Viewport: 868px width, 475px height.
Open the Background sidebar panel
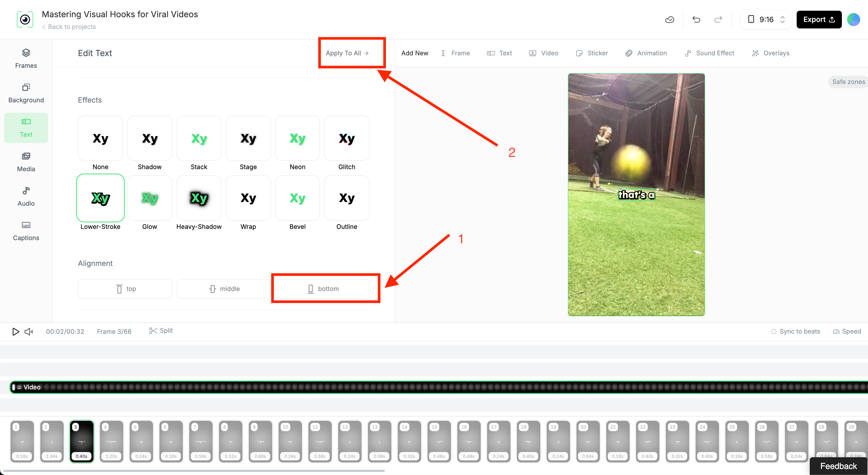click(26, 93)
